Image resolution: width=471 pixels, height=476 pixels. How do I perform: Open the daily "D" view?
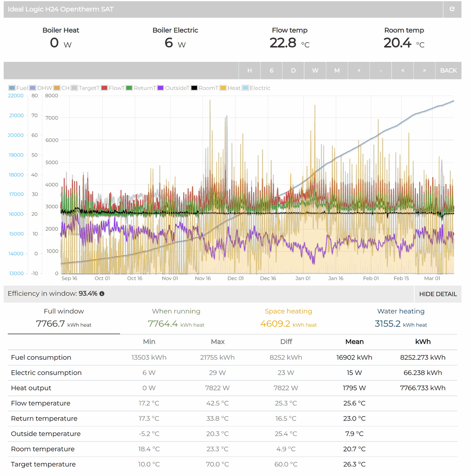point(293,70)
